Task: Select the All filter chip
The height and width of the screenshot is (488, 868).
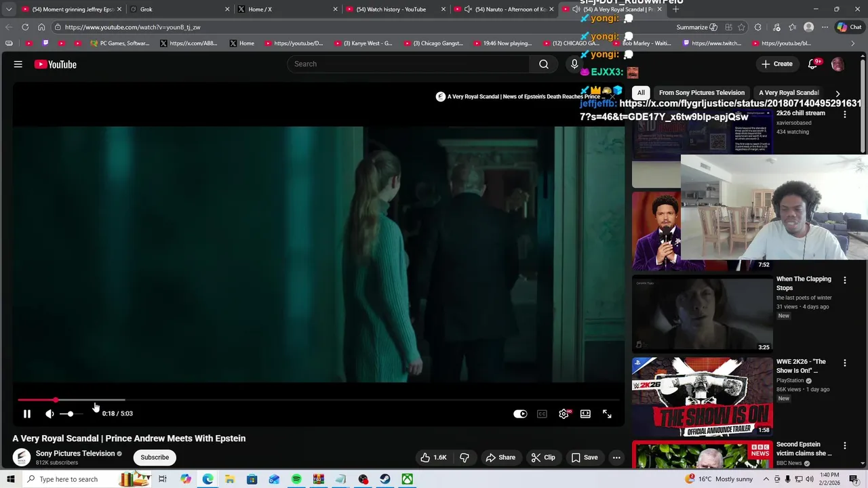Action: (x=641, y=93)
